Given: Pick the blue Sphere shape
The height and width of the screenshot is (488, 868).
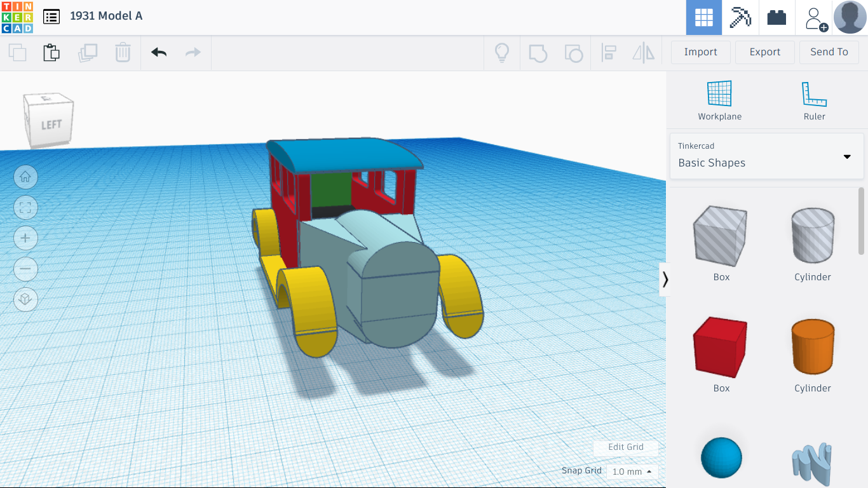Looking at the screenshot, I should point(721,457).
